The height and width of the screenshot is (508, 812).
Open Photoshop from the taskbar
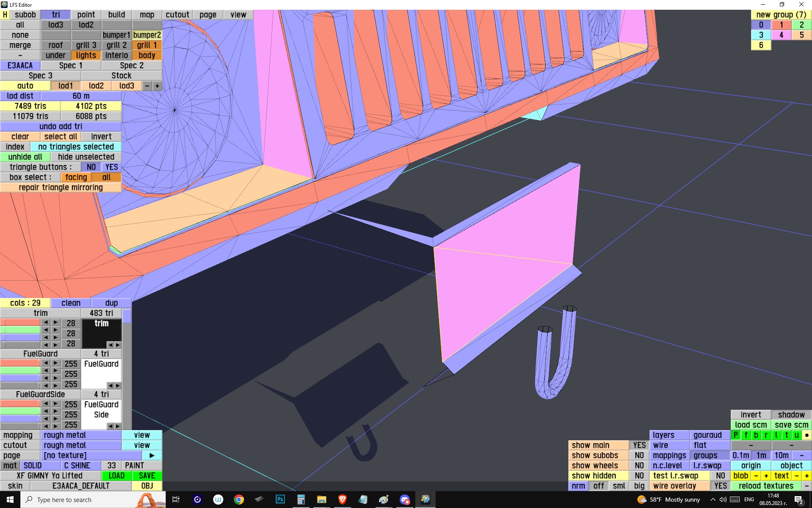(x=280, y=500)
